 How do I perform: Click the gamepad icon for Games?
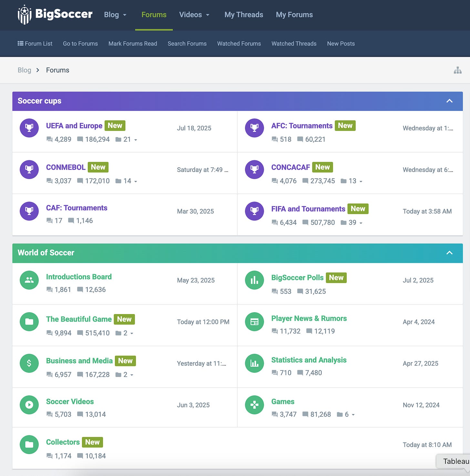pyautogui.click(x=254, y=405)
